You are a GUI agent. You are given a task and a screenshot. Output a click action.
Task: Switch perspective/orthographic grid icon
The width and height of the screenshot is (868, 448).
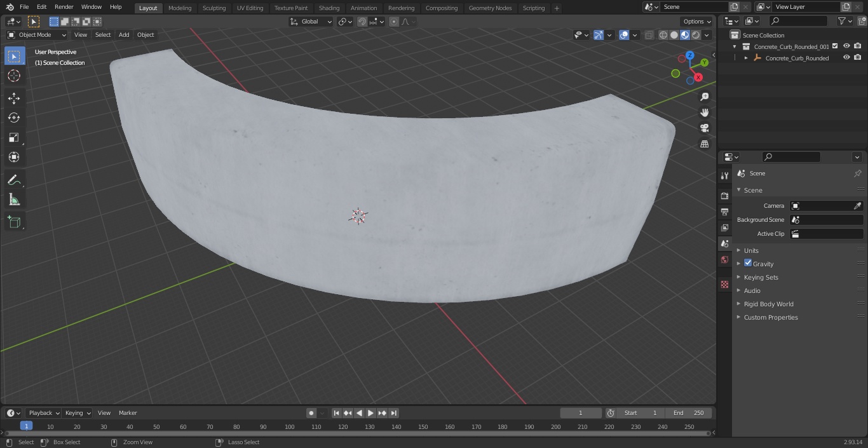pos(704,144)
